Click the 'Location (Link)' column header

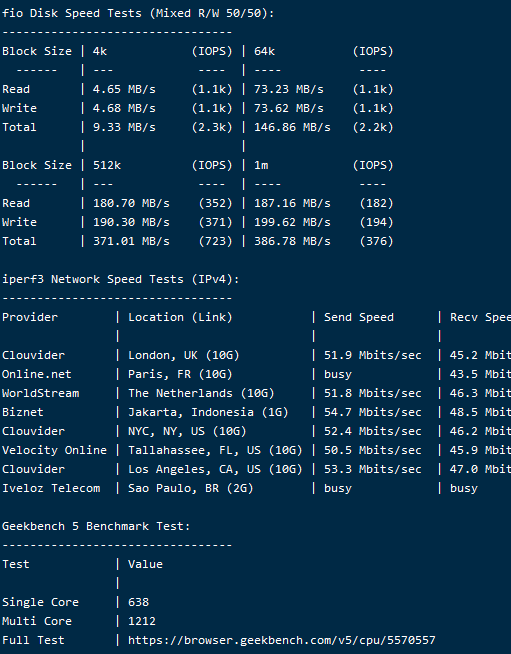(180, 317)
